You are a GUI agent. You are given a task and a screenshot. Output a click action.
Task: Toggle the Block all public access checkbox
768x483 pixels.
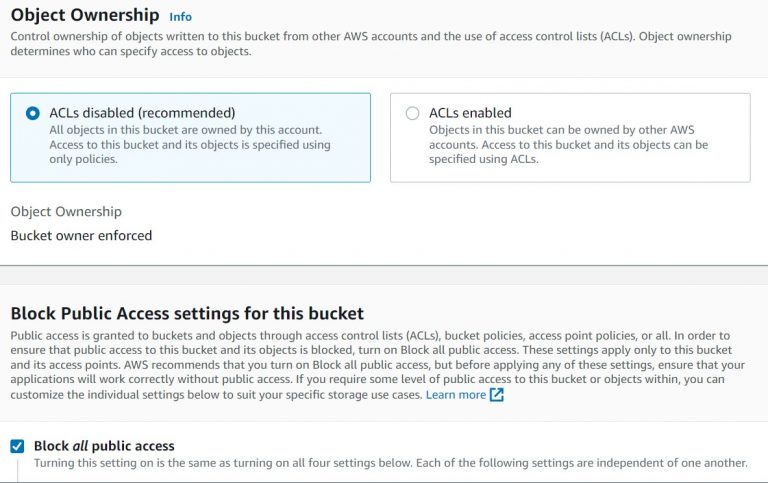point(17,446)
